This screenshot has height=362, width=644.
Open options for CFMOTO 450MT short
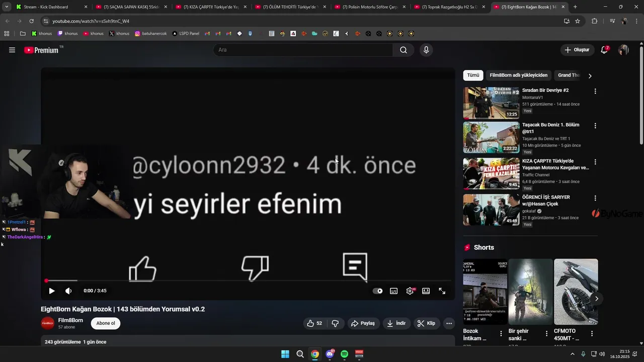592,333
